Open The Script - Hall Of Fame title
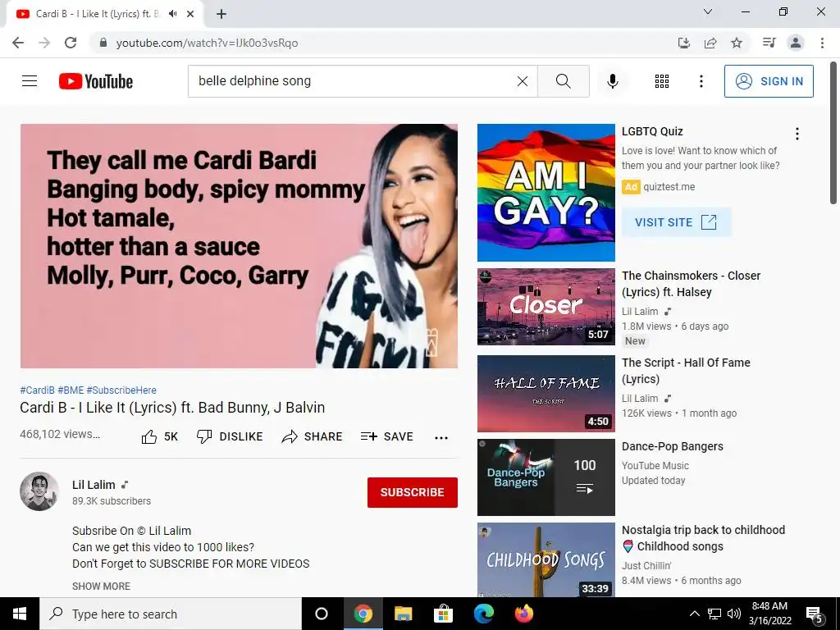The width and height of the screenshot is (840, 630). [x=686, y=371]
